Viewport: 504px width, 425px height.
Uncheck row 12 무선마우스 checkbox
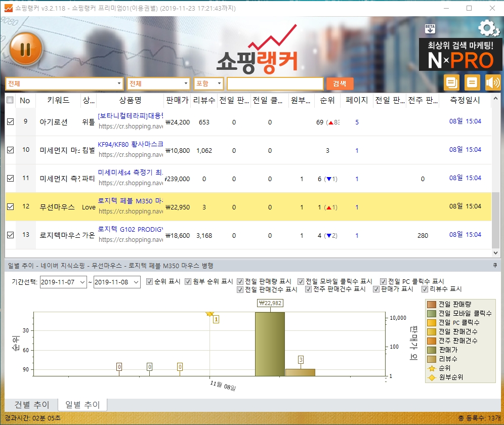coord(10,206)
